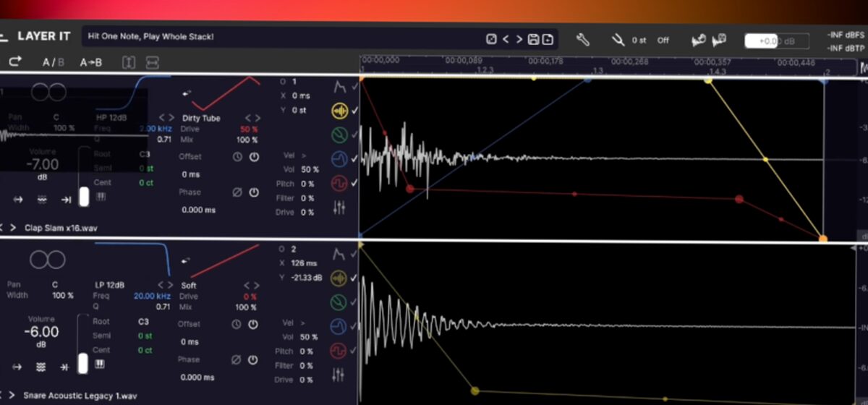868x405 pixels.
Task: Switch A / B comparison state
Action: [x=53, y=62]
